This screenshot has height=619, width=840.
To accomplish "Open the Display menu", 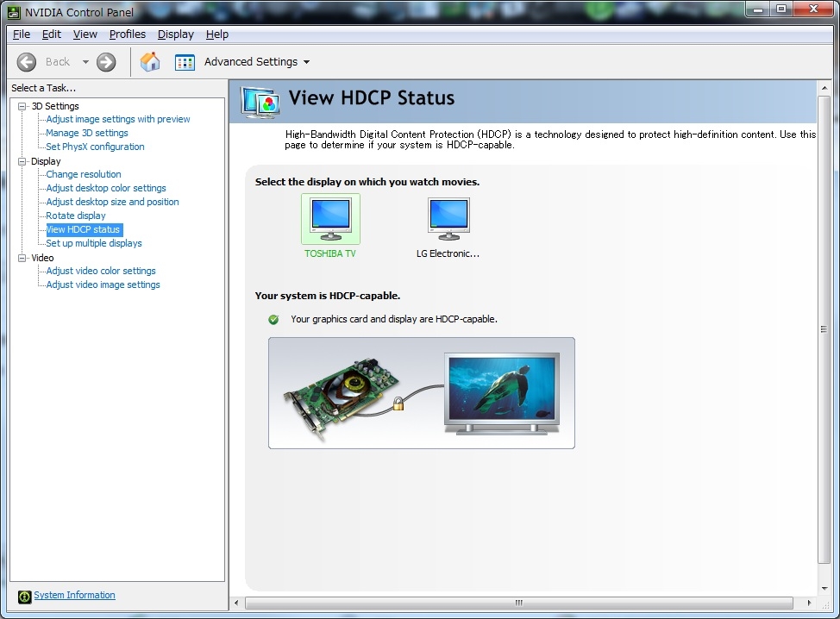I will tap(176, 34).
